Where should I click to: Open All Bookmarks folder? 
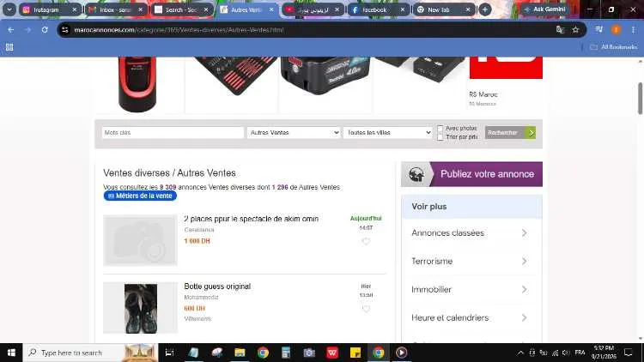[x=614, y=47]
